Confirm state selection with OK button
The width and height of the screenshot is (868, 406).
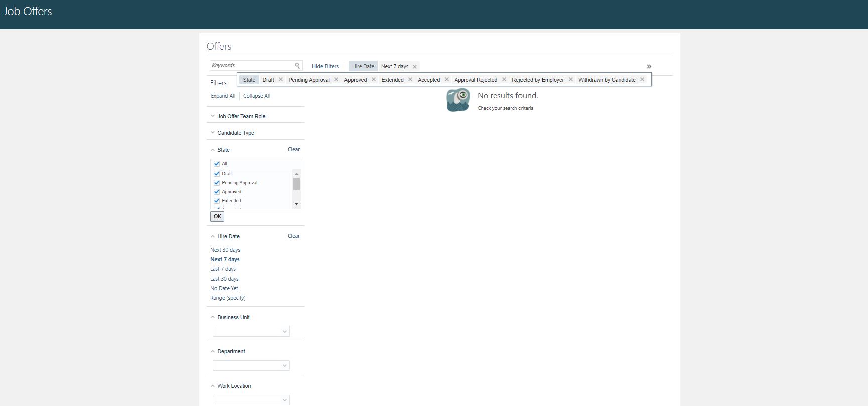coord(217,216)
